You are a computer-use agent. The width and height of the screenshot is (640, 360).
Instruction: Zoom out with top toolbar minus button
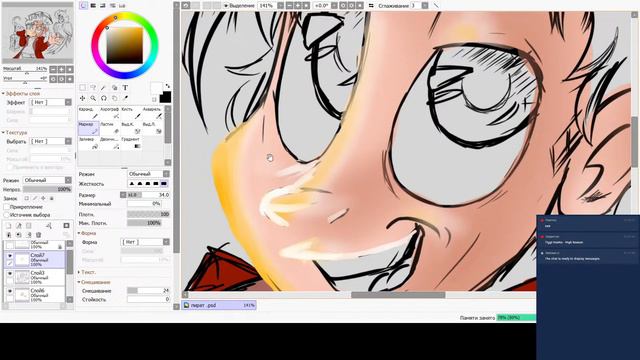(289, 6)
